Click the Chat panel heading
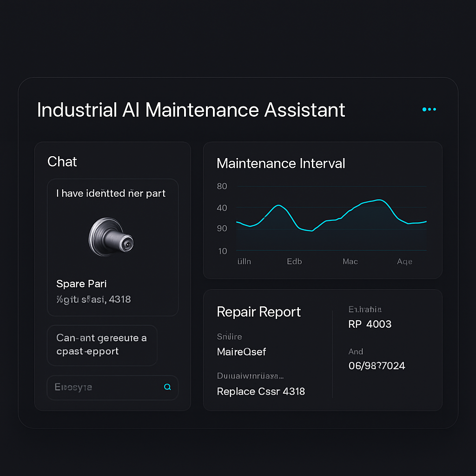Viewport: 476px width, 476px height. [62, 161]
